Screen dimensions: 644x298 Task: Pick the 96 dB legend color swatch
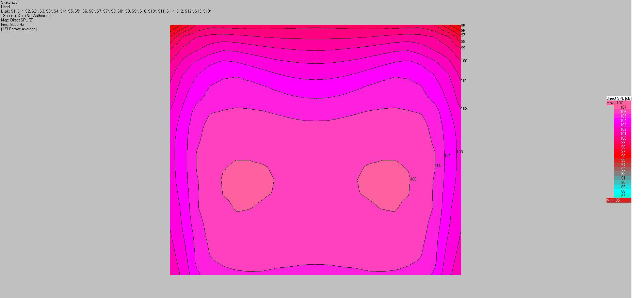(x=623, y=156)
